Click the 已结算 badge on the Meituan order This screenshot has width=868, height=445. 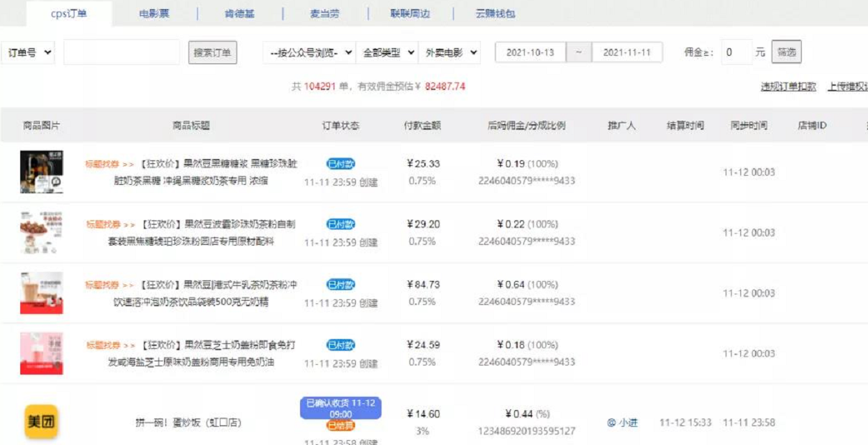point(341,425)
